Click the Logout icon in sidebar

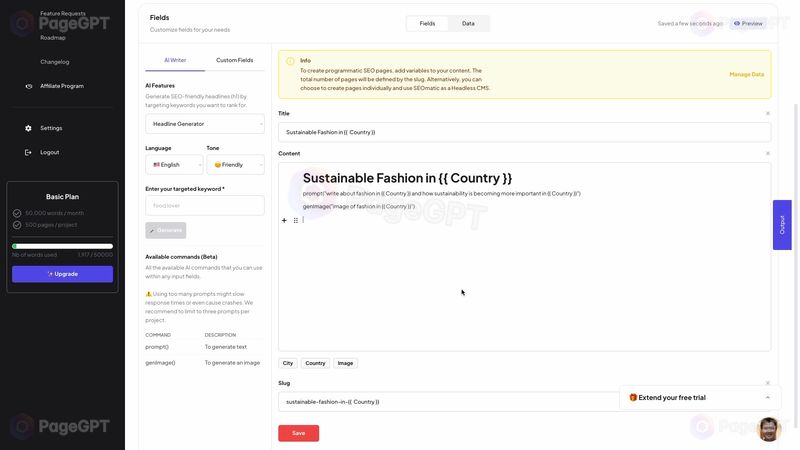tap(28, 152)
